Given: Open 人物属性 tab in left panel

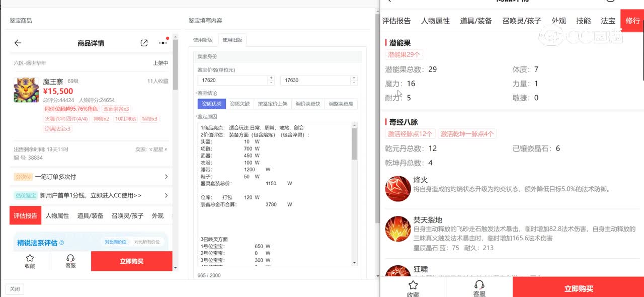Looking at the screenshot, I should pyautogui.click(x=57, y=215).
